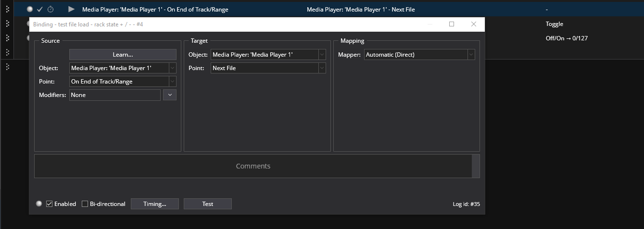Click the Comments box vertical scrollbar
Viewport: 644px width, 229px height.
[476, 166]
